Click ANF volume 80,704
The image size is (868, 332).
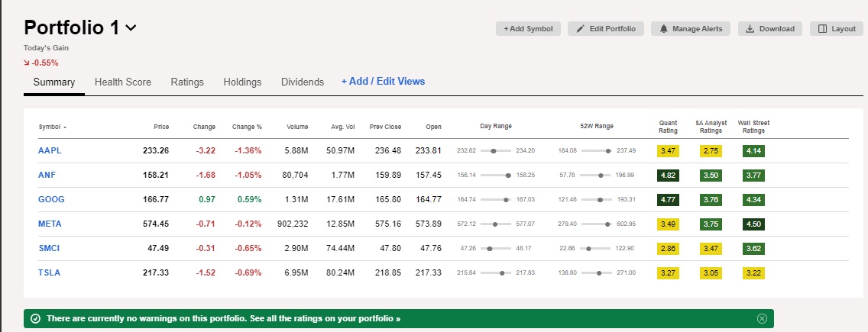295,175
